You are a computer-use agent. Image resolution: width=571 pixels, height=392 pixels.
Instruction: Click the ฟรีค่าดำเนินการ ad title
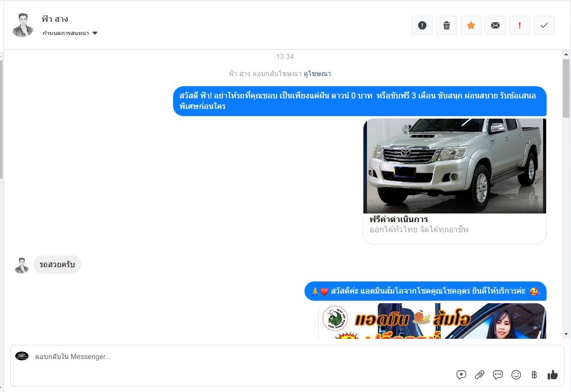point(399,220)
